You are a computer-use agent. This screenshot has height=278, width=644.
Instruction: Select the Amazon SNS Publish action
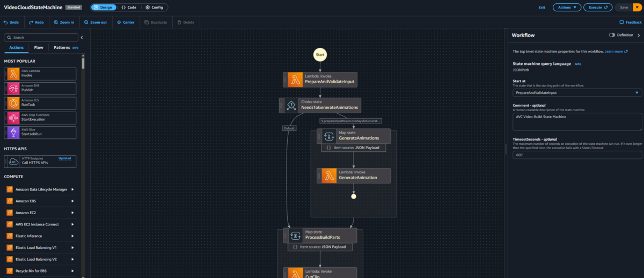pyautogui.click(x=40, y=88)
